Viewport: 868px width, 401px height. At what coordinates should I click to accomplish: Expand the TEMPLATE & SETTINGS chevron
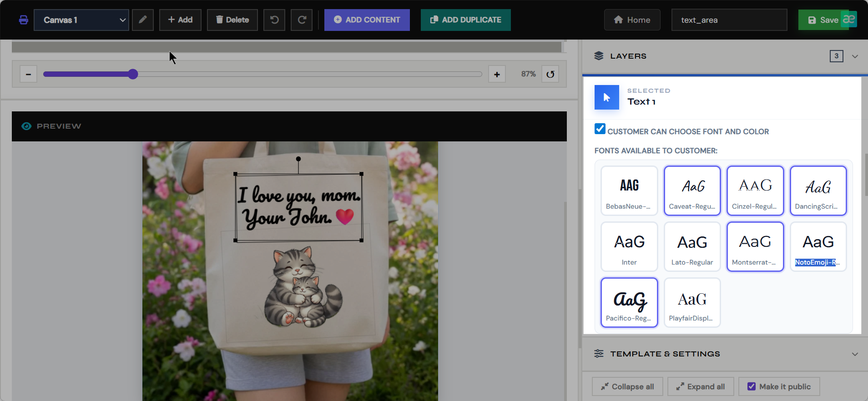855,354
